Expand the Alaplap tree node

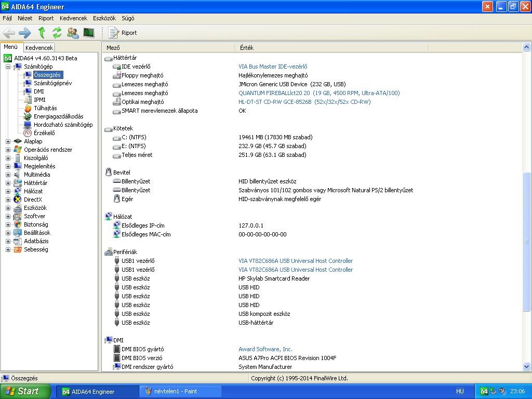pos(8,141)
